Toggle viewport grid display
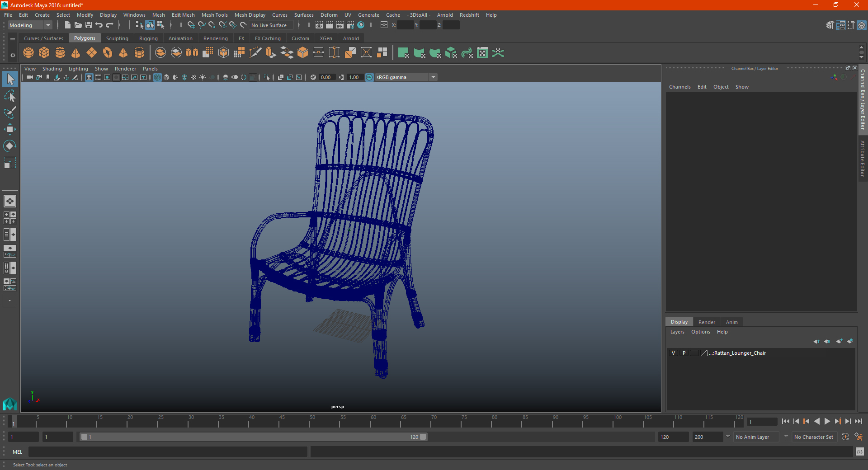Image resolution: width=868 pixels, height=470 pixels. 89,77
